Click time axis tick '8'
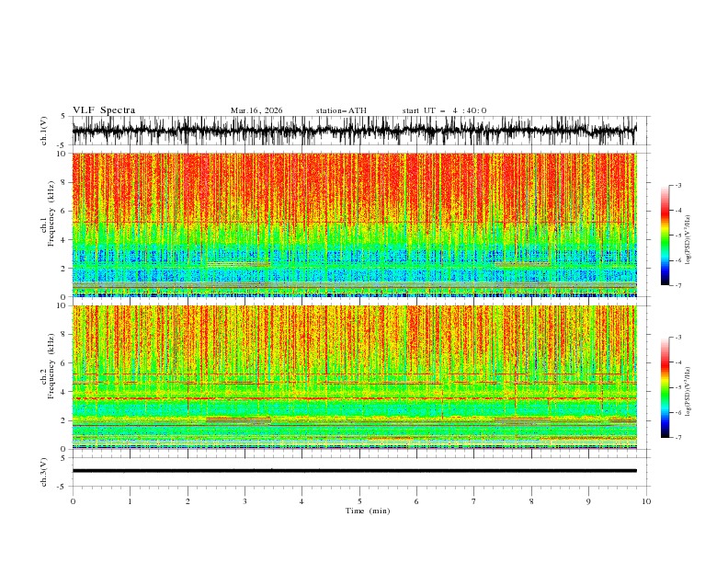This screenshot has width=728, height=563. pyautogui.click(x=531, y=501)
